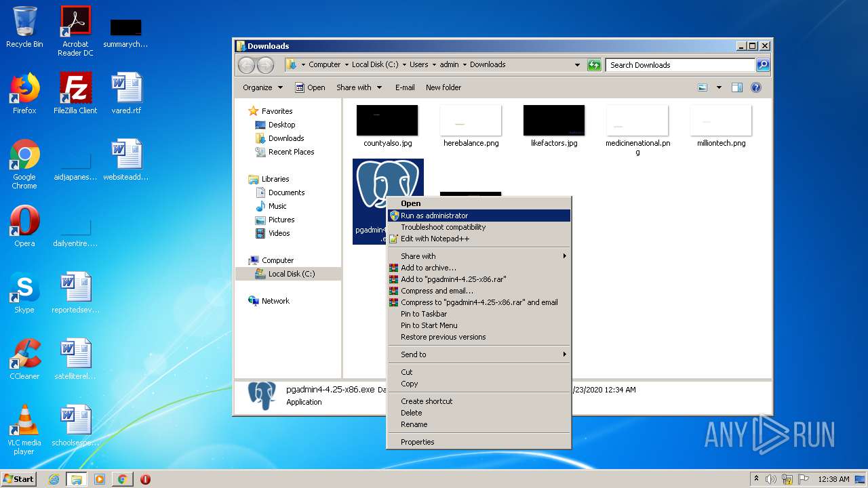The width and height of the screenshot is (868, 488).
Task: Launch Skype desktop shortcut
Action: click(24, 293)
